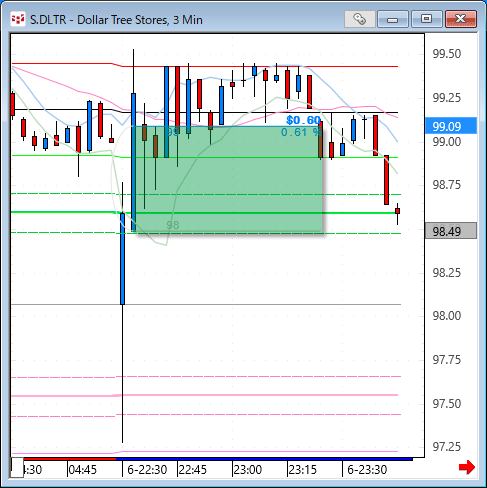The width and height of the screenshot is (487, 488).
Task: Click the chart link icon in title bar
Action: (x=359, y=19)
